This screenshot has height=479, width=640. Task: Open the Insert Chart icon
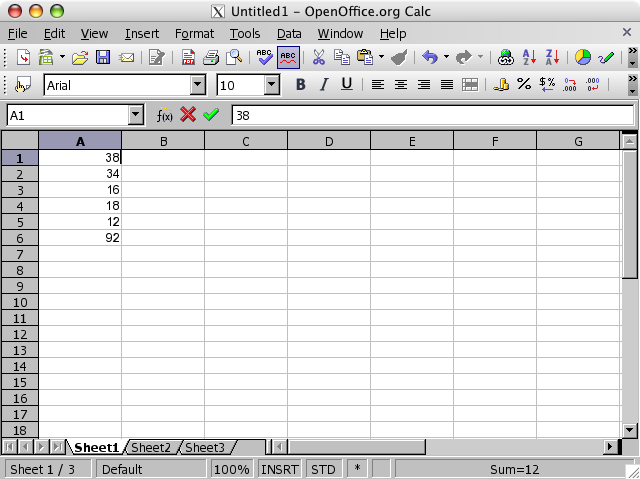(x=582, y=58)
